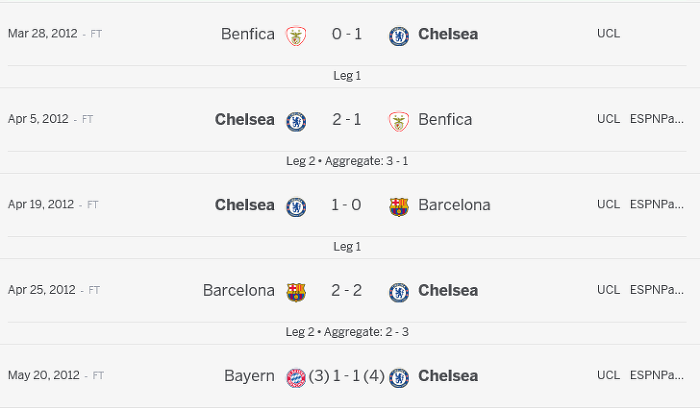Viewport: 700px width, 409px height.
Task: Click Barcelona team name in Apr 19 match
Action: [x=454, y=205]
